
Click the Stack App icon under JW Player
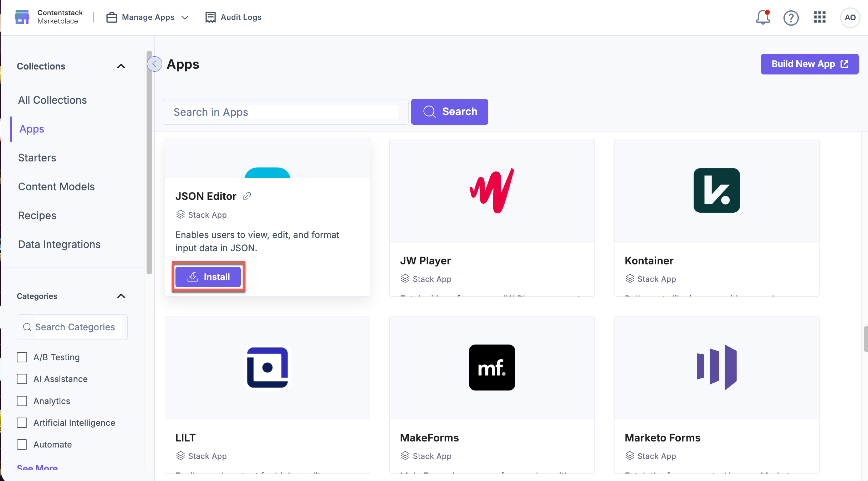[405, 279]
